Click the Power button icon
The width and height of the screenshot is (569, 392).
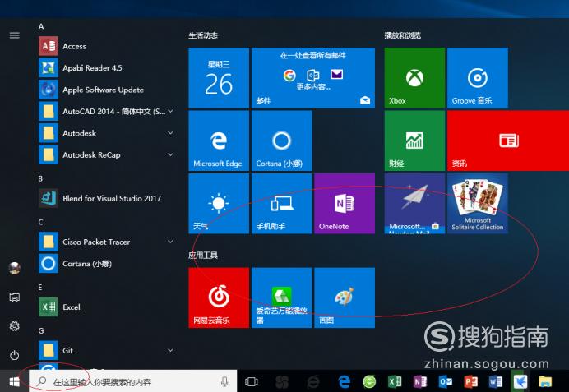coord(15,355)
